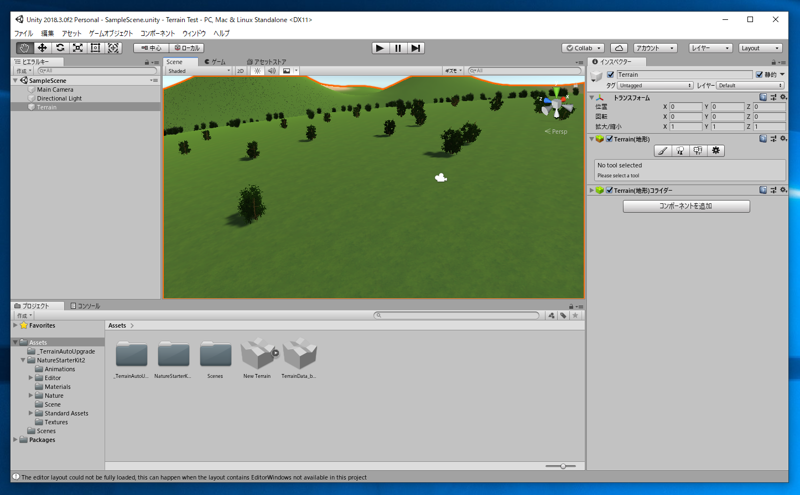Step forward one frame
800x495 pixels.
tap(416, 48)
